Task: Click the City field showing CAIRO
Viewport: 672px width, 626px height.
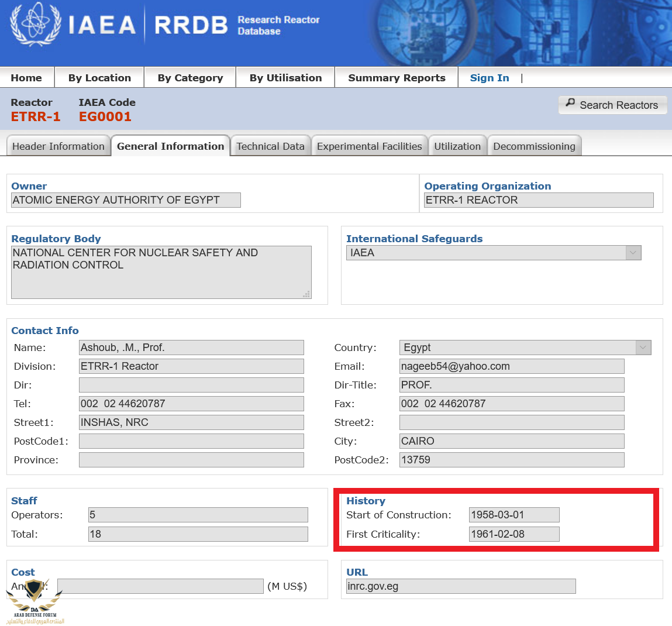Action: point(512,441)
